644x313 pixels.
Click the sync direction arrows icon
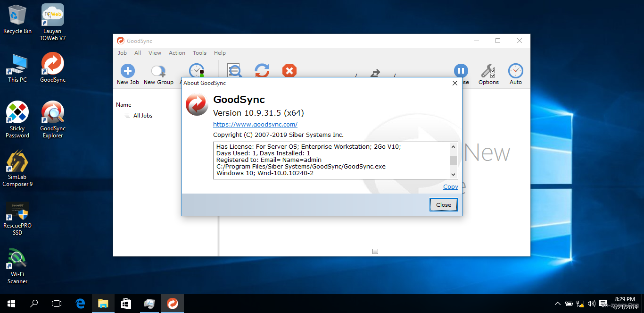coord(375,73)
